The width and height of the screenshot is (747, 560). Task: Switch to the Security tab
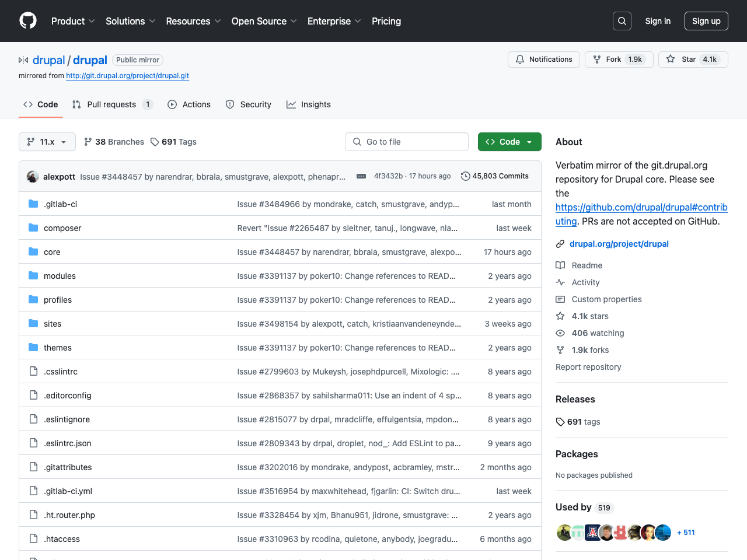point(249,104)
